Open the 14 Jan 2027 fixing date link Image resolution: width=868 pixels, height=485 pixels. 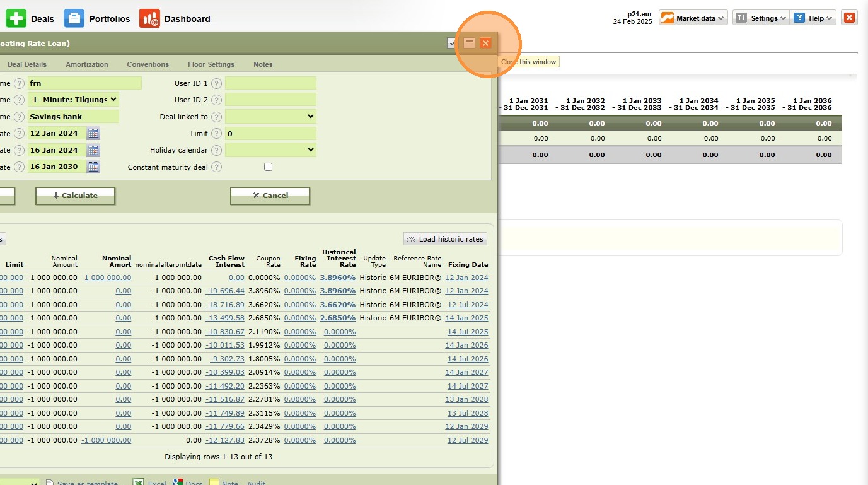(467, 372)
